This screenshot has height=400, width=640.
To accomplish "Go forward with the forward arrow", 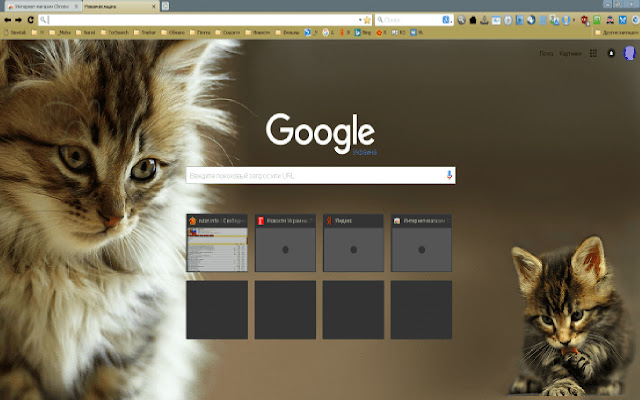I will tap(18, 20).
